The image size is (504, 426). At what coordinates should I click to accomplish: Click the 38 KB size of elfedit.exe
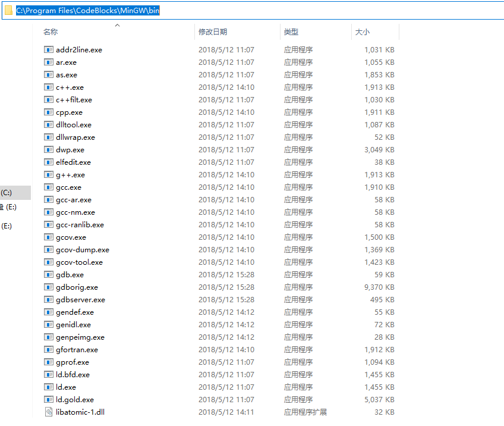pyautogui.click(x=385, y=162)
